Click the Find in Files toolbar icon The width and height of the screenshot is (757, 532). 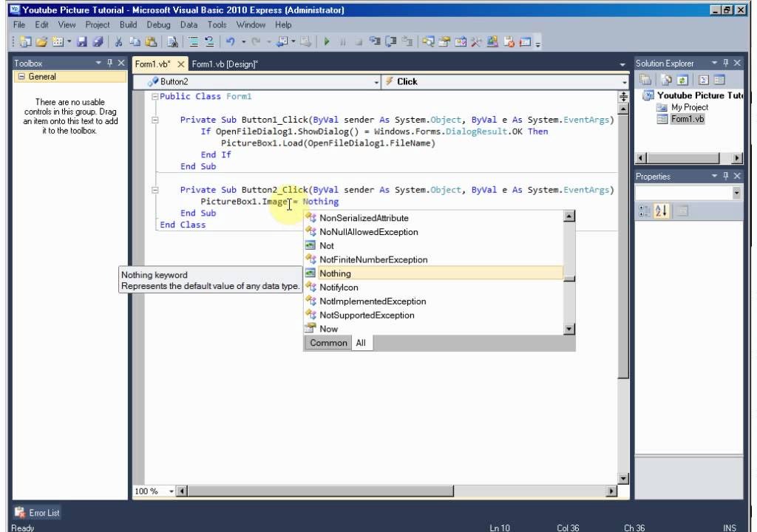pos(172,42)
